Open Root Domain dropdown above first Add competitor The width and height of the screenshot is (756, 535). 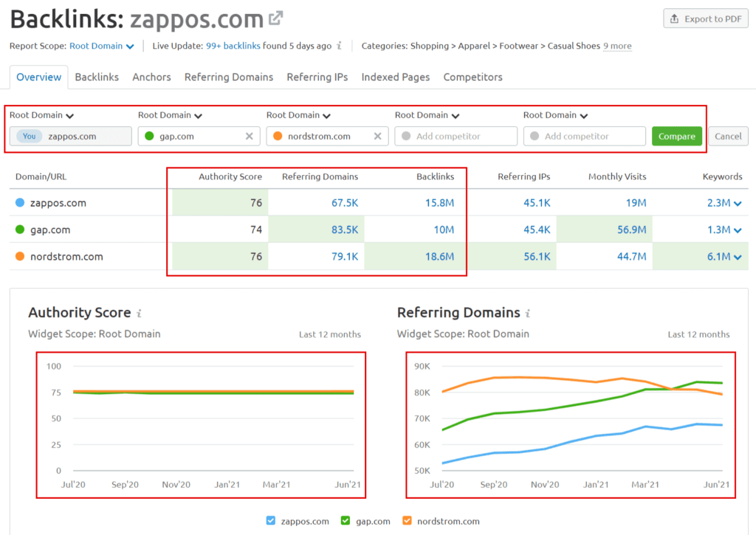(427, 115)
